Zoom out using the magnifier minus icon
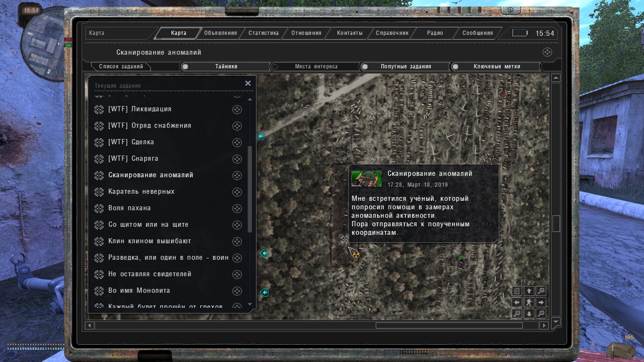 517,314
